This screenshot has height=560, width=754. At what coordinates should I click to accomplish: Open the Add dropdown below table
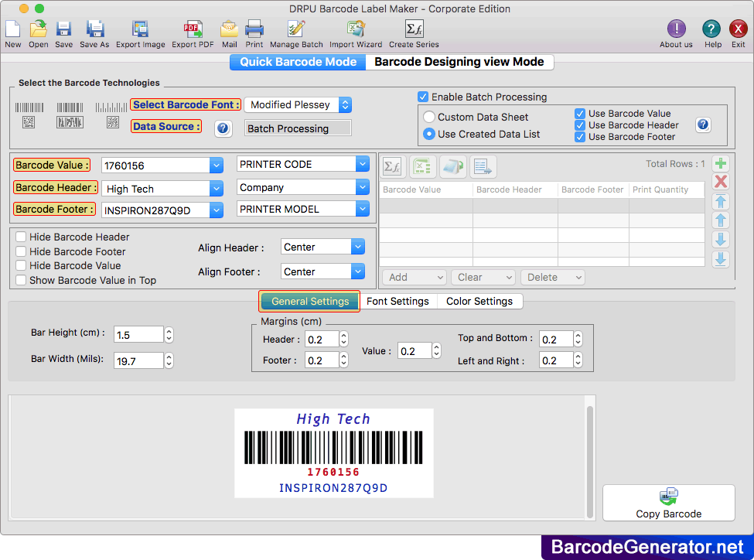(x=414, y=277)
